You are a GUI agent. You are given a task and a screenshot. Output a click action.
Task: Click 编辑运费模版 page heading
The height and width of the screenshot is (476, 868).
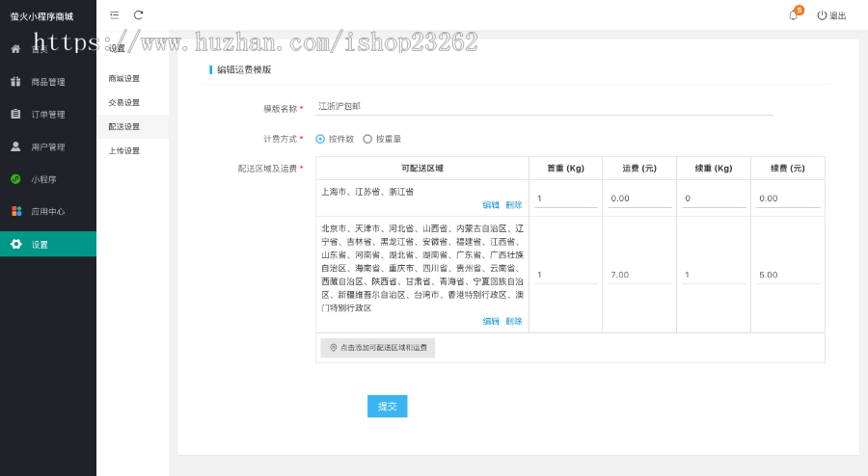coord(244,69)
